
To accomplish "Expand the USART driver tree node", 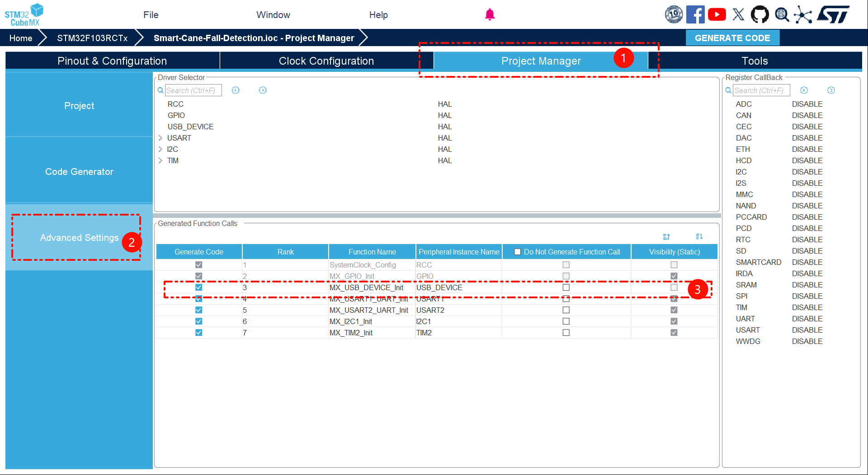I will (160, 138).
